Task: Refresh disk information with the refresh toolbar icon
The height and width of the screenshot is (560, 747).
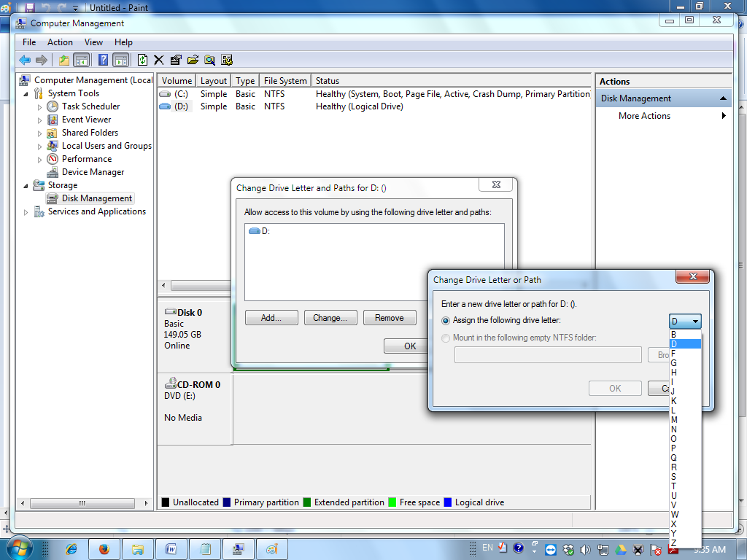Action: coord(143,60)
